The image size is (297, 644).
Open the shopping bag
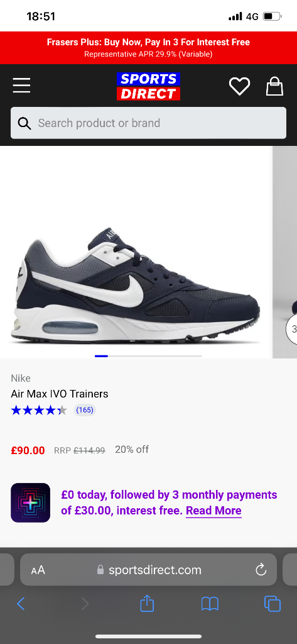point(274,86)
